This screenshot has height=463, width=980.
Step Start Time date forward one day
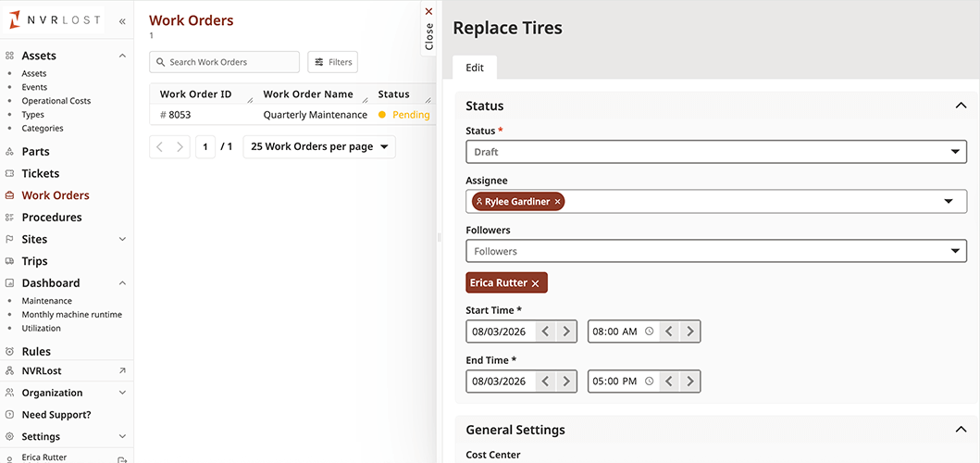click(x=566, y=332)
